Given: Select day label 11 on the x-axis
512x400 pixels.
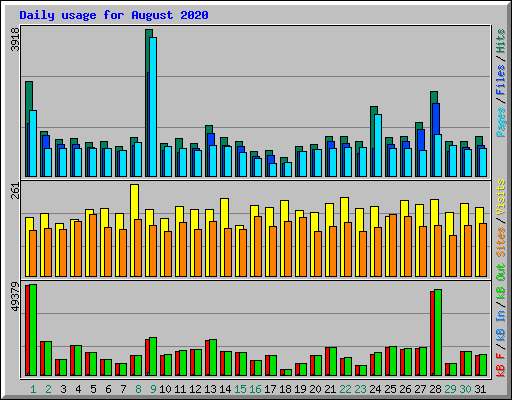Looking at the screenshot, I should click(180, 389).
